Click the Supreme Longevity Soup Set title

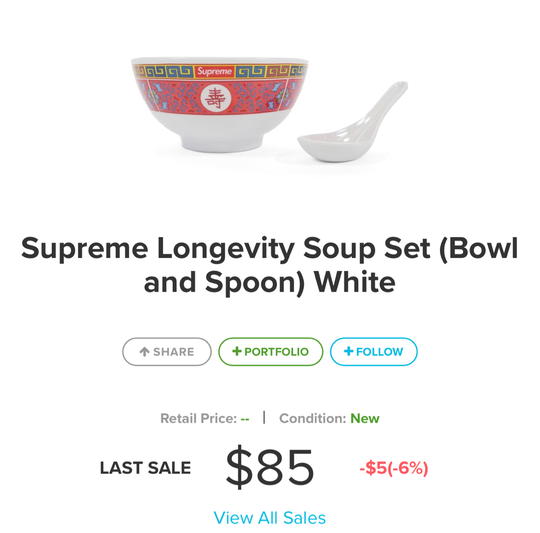270,265
